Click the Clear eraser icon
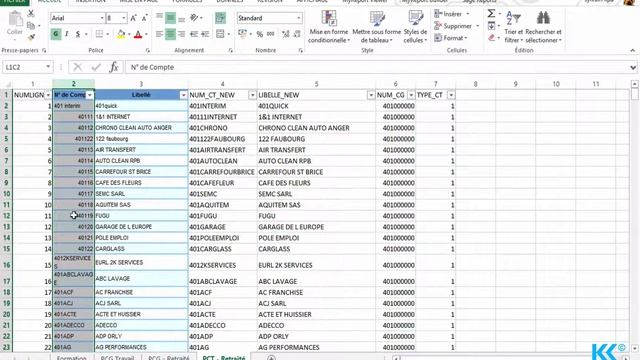The image size is (640, 360). tap(491, 38)
